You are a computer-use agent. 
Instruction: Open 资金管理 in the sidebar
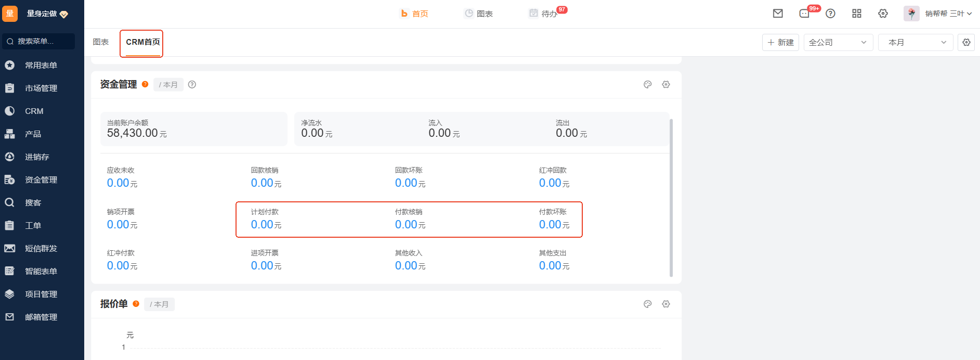pyautogui.click(x=41, y=179)
